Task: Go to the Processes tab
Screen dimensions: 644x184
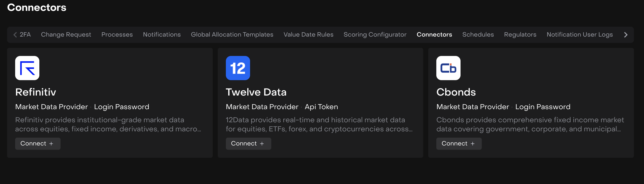Action: click(x=117, y=35)
